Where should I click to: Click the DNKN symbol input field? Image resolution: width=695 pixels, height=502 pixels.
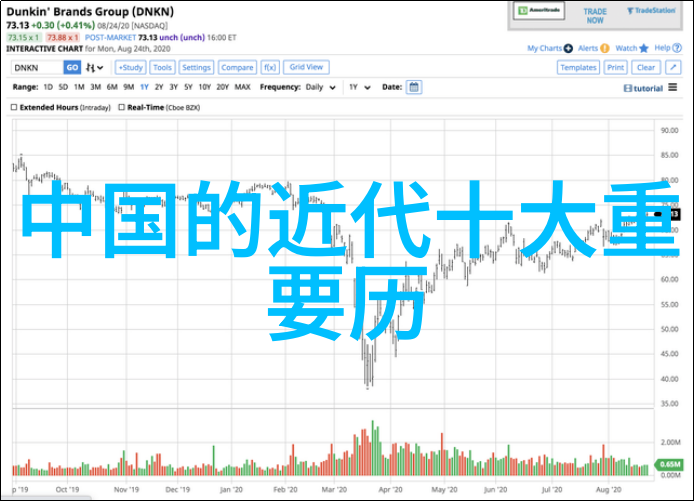coord(37,68)
